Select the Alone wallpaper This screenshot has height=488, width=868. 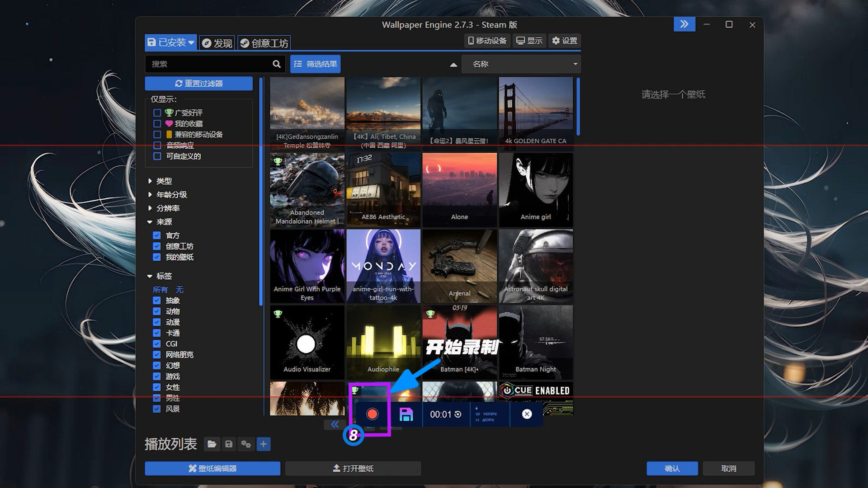[459, 190]
